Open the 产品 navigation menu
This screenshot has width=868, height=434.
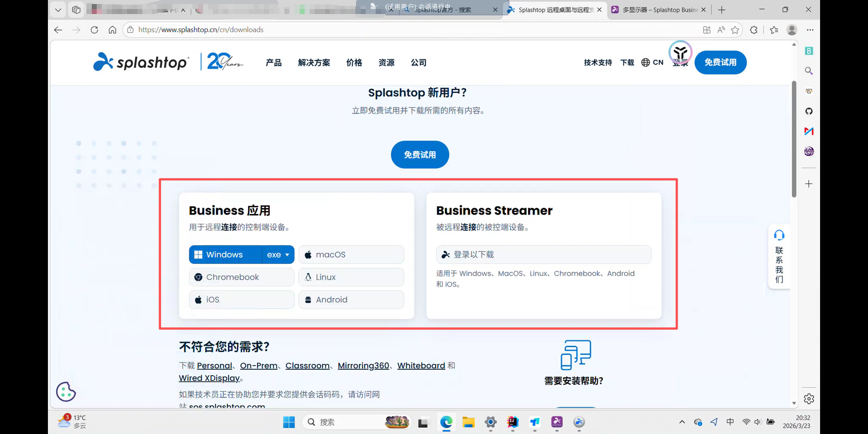coord(274,62)
